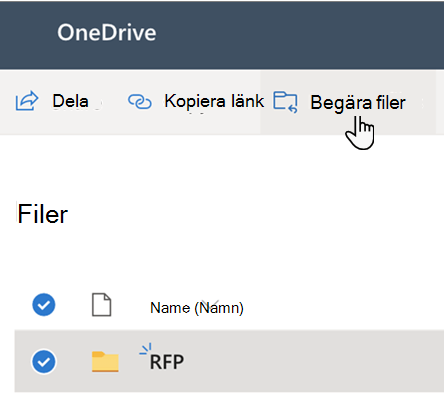Select Begära filer in the toolbar

pyautogui.click(x=358, y=103)
